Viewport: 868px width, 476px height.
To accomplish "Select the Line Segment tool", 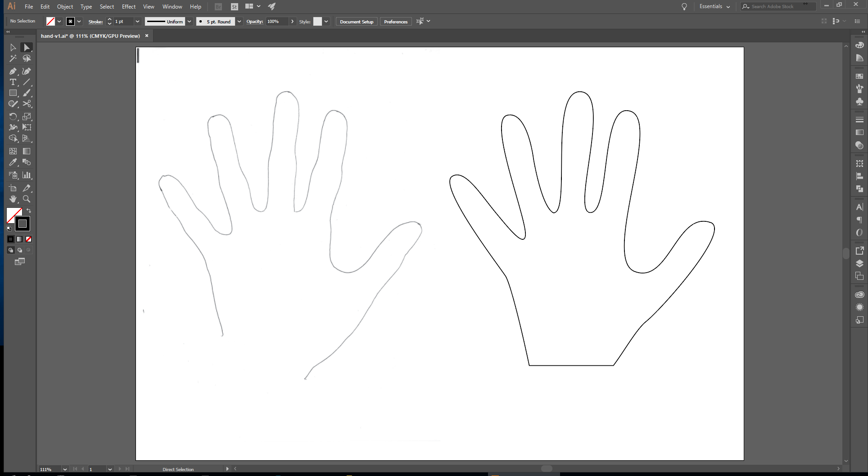I will (x=27, y=82).
